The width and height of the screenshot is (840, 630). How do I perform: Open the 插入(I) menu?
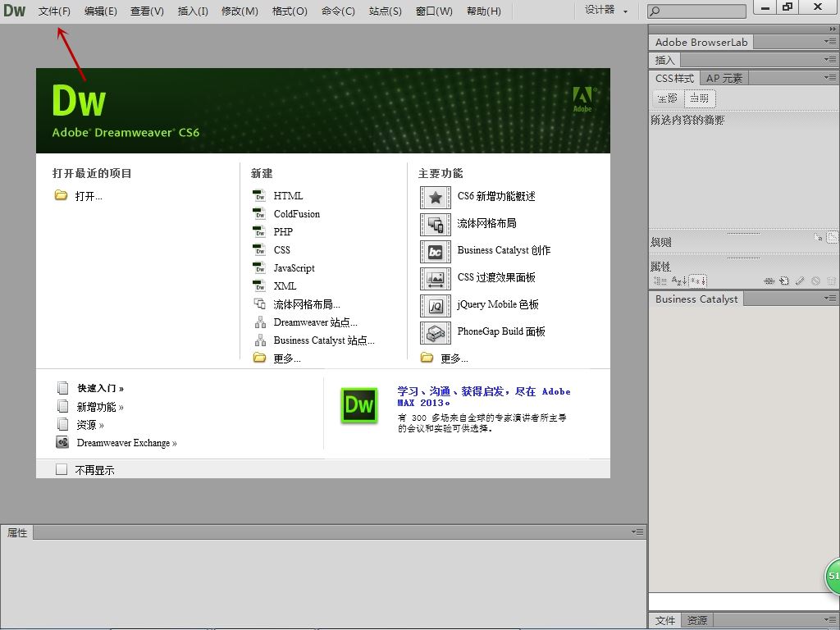pos(193,11)
